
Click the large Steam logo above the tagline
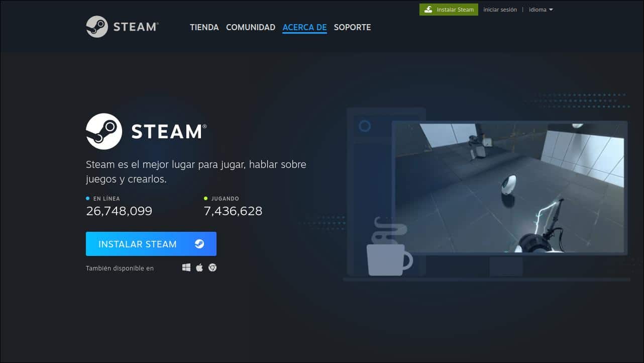(146, 131)
